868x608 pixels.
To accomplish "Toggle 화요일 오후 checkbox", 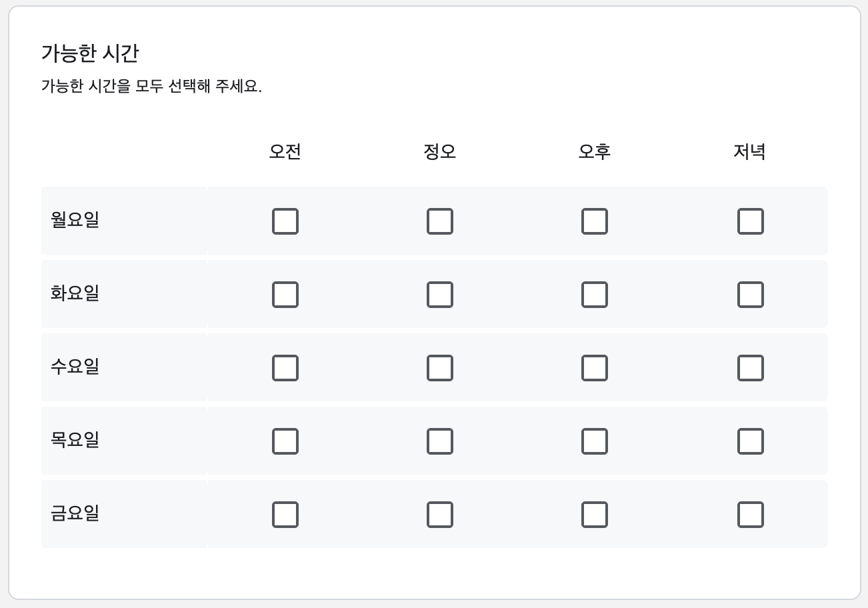I will click(595, 295).
